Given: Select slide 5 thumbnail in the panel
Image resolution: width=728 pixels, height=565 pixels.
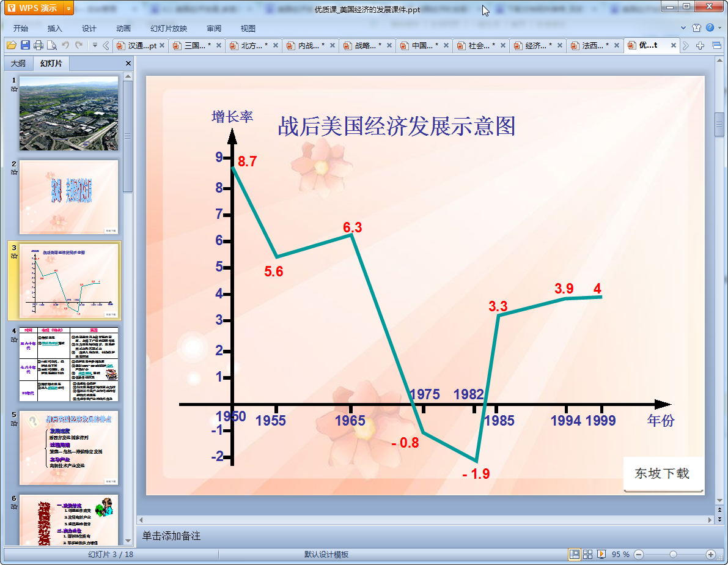Looking at the screenshot, I should point(68,448).
